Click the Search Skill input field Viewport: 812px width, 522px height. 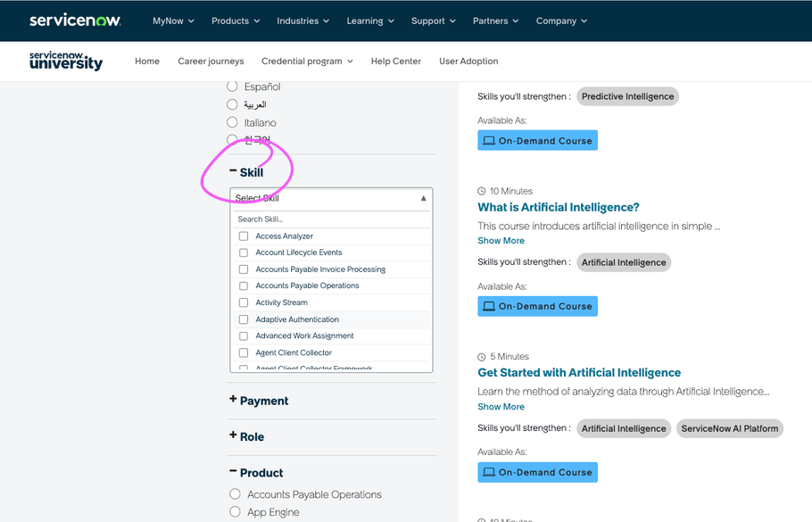pyautogui.click(x=331, y=220)
